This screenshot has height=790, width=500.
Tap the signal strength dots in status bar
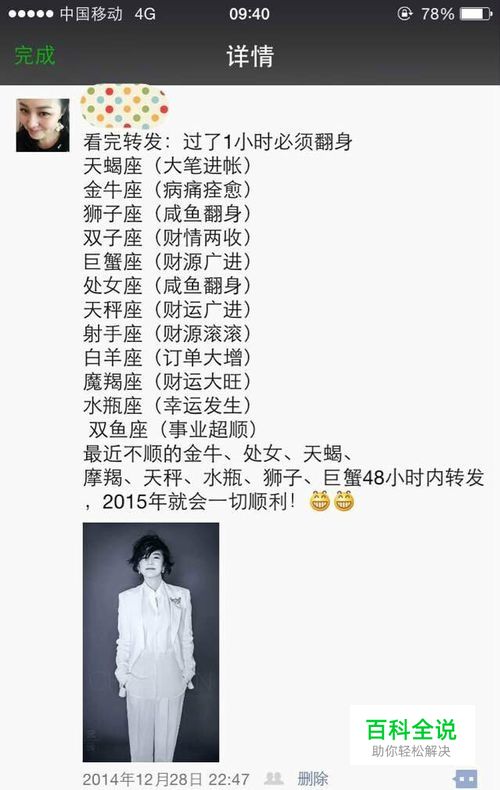click(30, 14)
